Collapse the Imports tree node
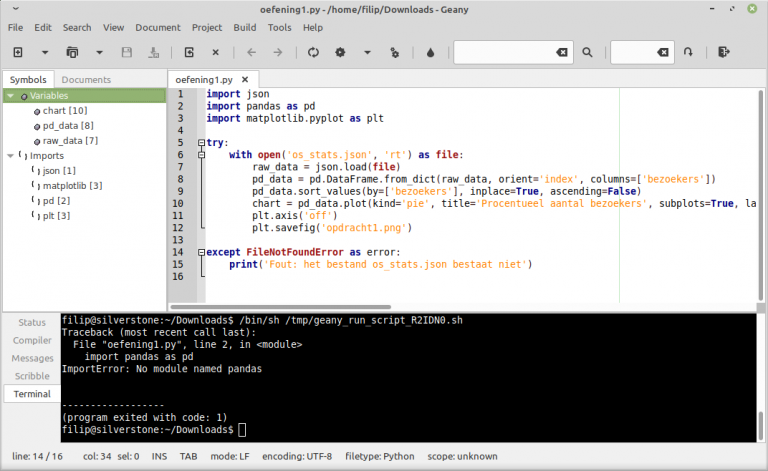 pyautogui.click(x=10, y=156)
